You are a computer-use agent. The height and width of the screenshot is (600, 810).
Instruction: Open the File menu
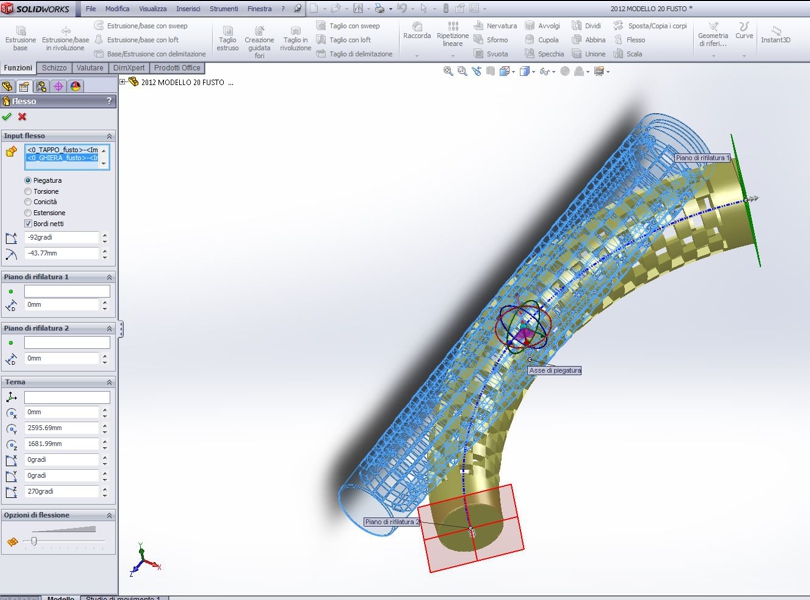click(91, 9)
